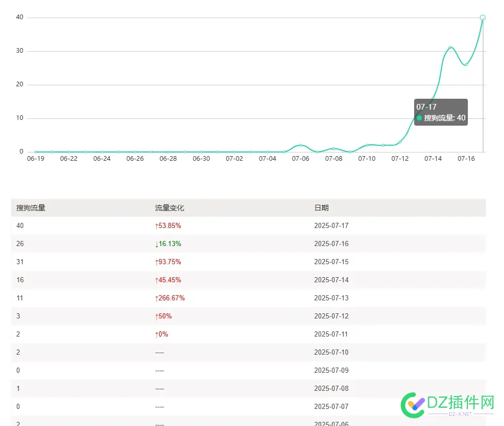Click the data point at the 07-06 small peak

coord(301,145)
